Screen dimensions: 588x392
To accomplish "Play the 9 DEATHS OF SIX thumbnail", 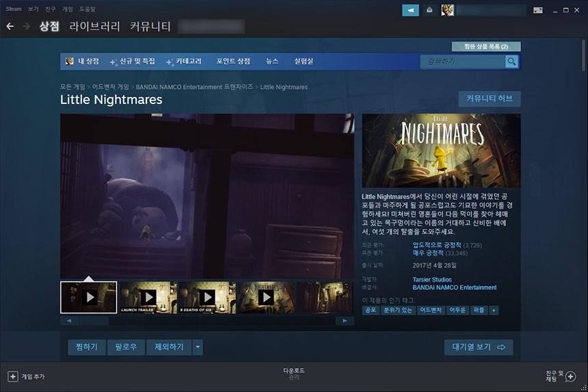I will point(207,298).
